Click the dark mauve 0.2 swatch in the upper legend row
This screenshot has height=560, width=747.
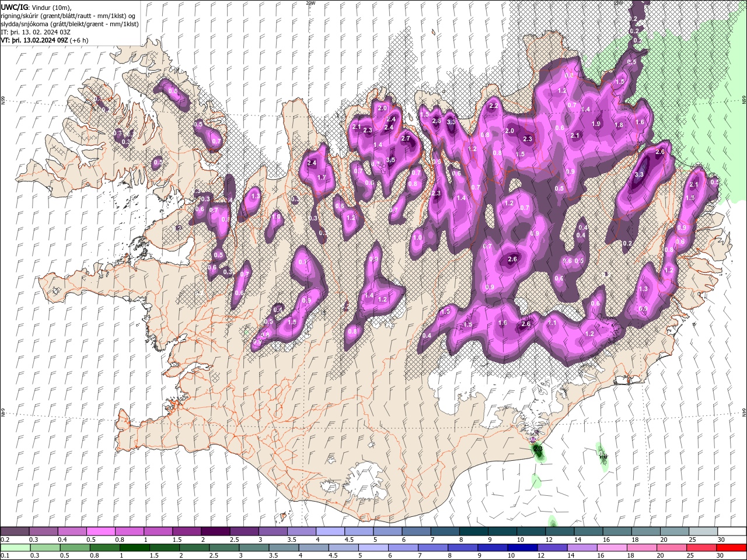coord(15,531)
